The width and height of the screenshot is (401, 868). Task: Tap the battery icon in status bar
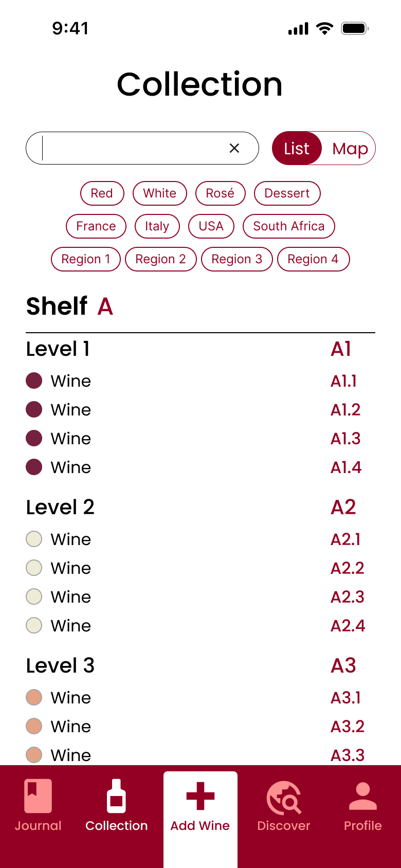(355, 28)
